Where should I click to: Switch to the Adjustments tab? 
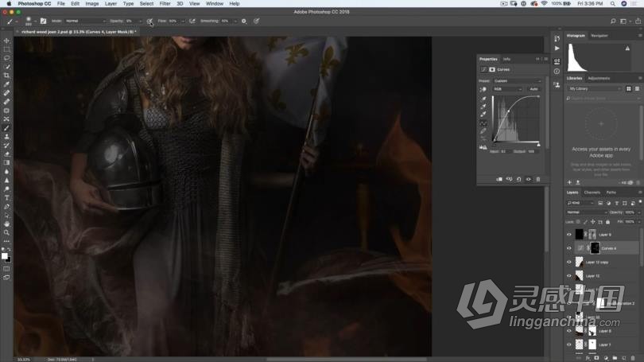point(599,79)
